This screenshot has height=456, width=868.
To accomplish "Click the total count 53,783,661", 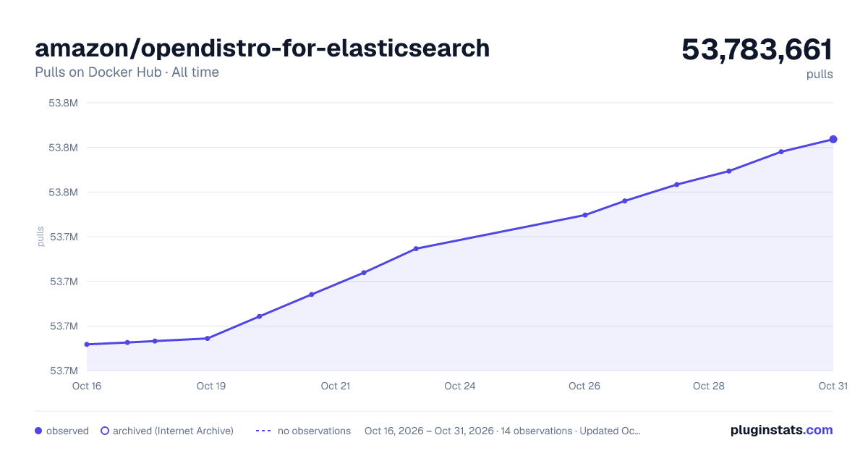I will click(757, 49).
